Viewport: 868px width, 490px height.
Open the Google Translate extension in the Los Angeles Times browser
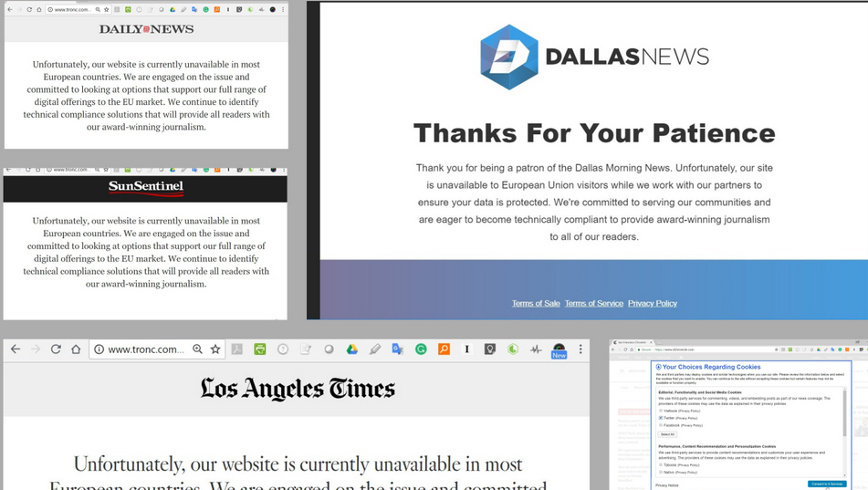pyautogui.click(x=398, y=349)
